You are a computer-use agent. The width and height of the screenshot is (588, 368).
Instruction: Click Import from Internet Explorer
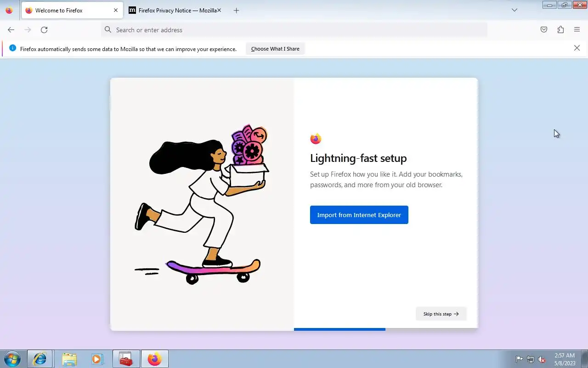[x=359, y=215]
